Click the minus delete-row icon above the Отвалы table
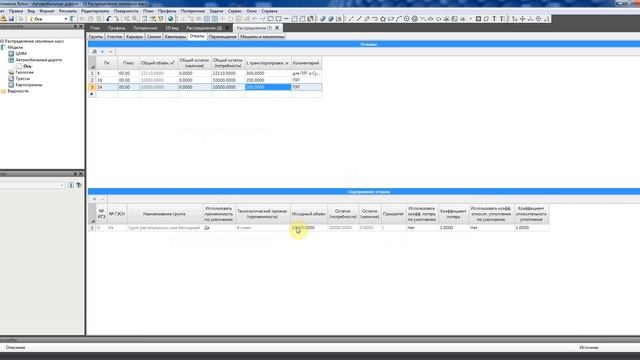640x360 pixels. pyautogui.click(x=110, y=52)
